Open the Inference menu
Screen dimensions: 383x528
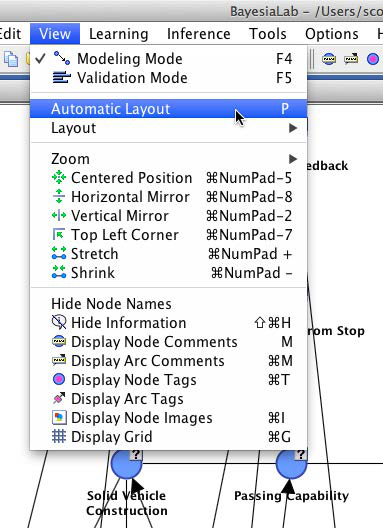tap(199, 34)
